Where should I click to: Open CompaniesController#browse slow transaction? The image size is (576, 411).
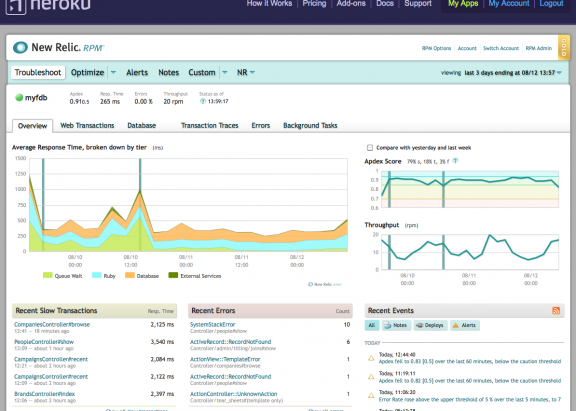(x=52, y=324)
